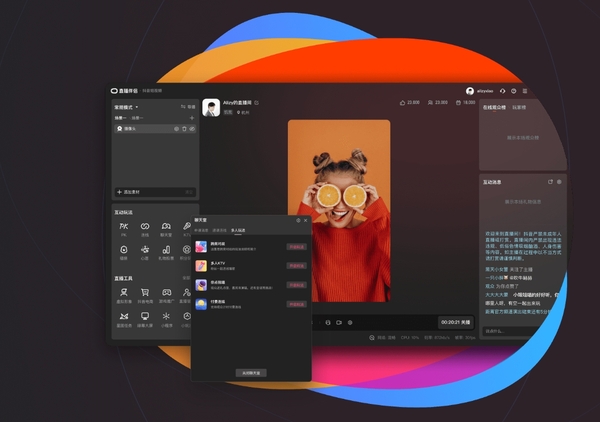Click the 连线 co-stream icon
The width and height of the screenshot is (600, 422).
(144, 229)
